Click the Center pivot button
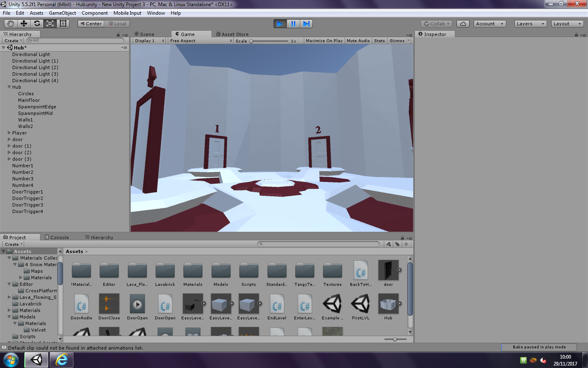Viewport: 588px width, 368px height. tap(90, 23)
